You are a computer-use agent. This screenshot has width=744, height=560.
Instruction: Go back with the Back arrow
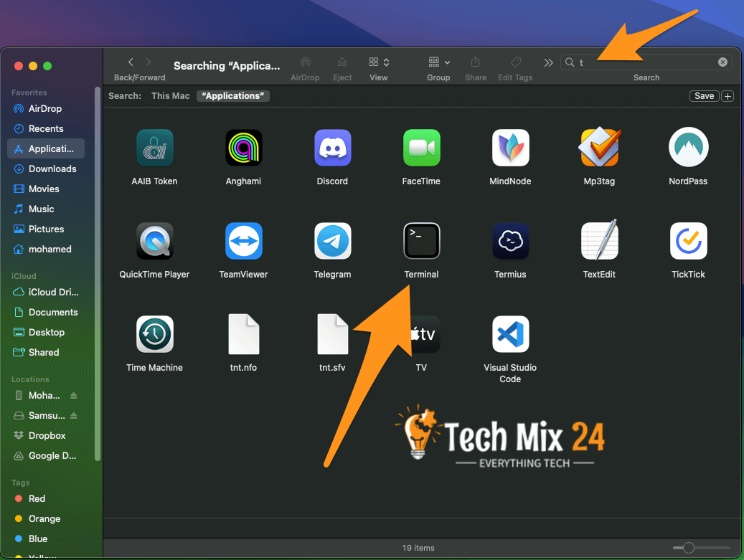tap(131, 62)
